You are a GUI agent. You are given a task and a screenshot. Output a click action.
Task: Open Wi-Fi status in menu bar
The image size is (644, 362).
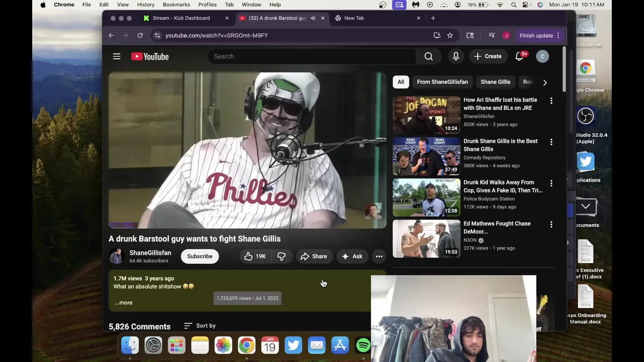[500, 5]
